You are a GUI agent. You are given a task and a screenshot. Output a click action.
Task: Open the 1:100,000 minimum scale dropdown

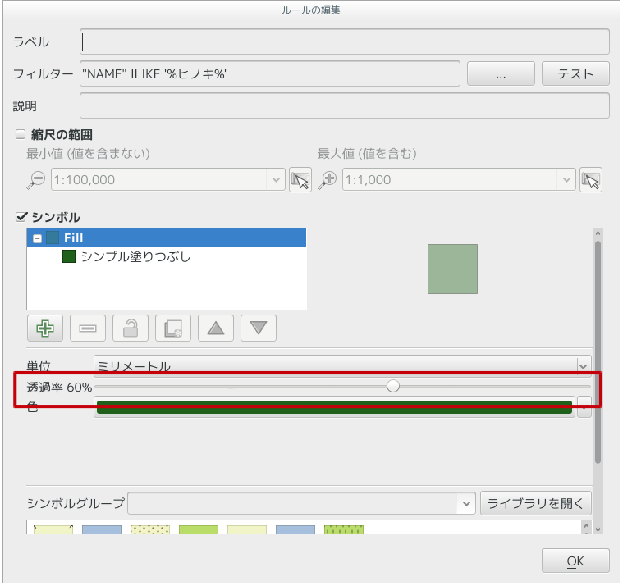coord(276,180)
